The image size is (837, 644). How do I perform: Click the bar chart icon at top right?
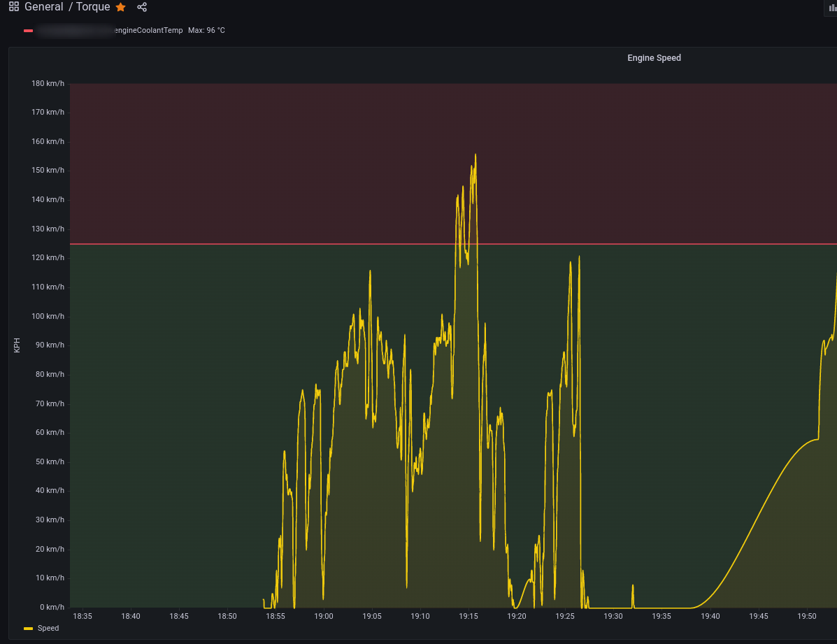[832, 8]
